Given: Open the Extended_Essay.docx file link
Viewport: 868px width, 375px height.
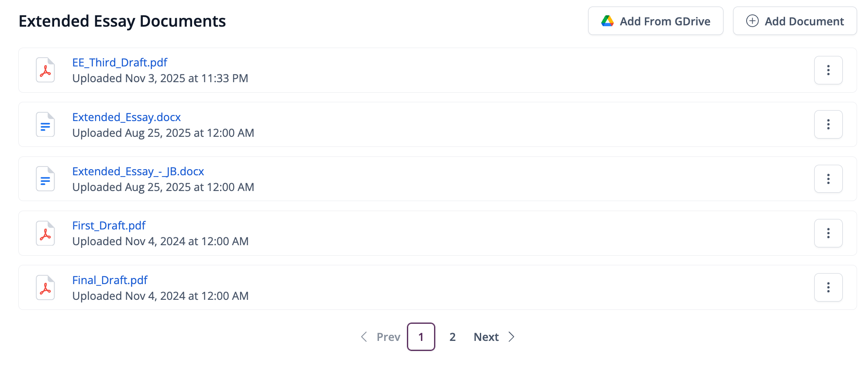Looking at the screenshot, I should [126, 117].
